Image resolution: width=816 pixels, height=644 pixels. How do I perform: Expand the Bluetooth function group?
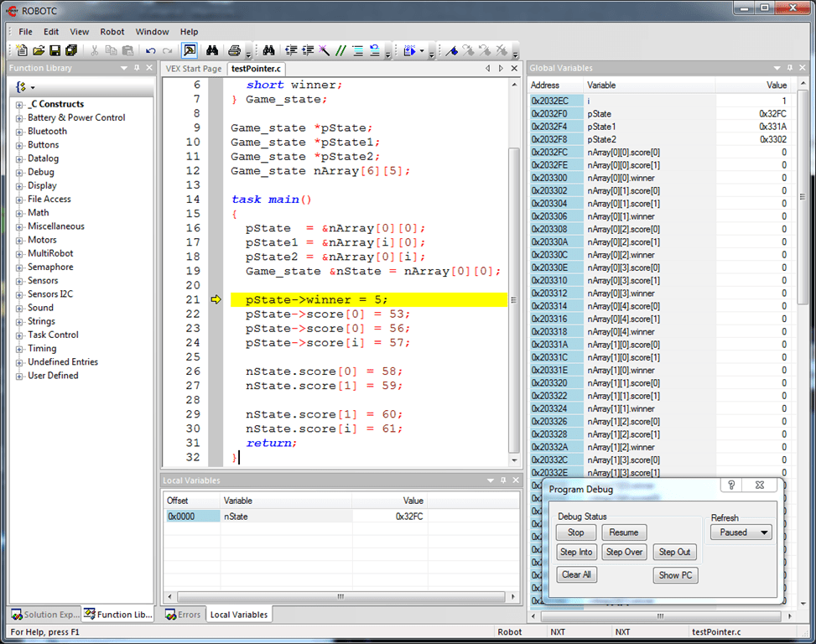(x=19, y=132)
